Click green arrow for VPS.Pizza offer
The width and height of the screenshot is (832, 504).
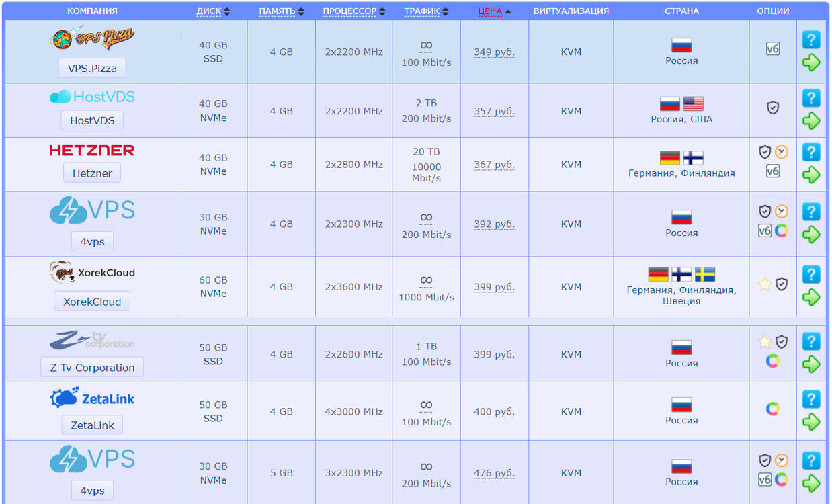click(811, 62)
